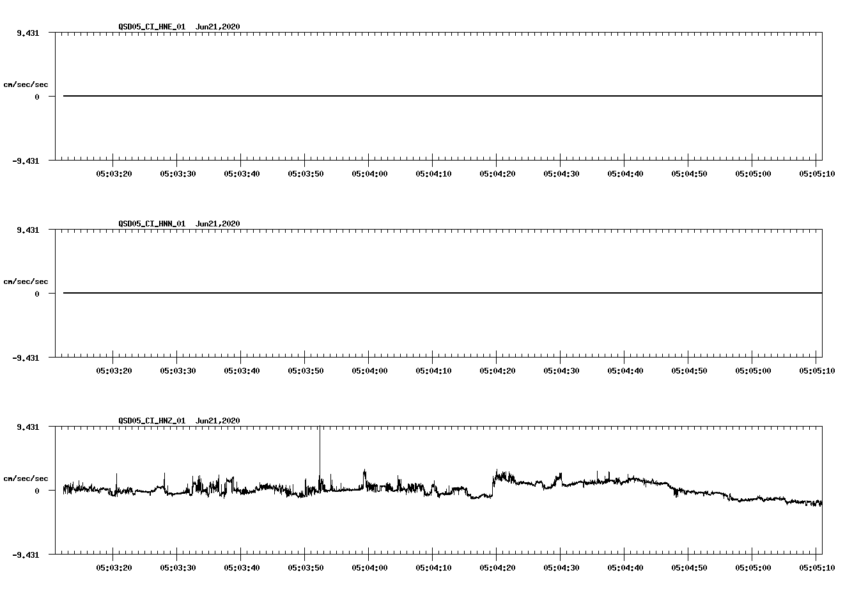Click the 9.431 upper limit of the HNN plot
Viewport: 868px width, 591px height.
(x=28, y=230)
